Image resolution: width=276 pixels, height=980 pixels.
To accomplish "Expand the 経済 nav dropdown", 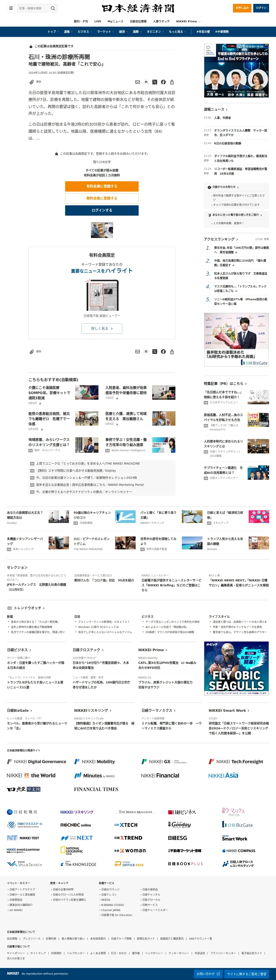I will [123, 32].
